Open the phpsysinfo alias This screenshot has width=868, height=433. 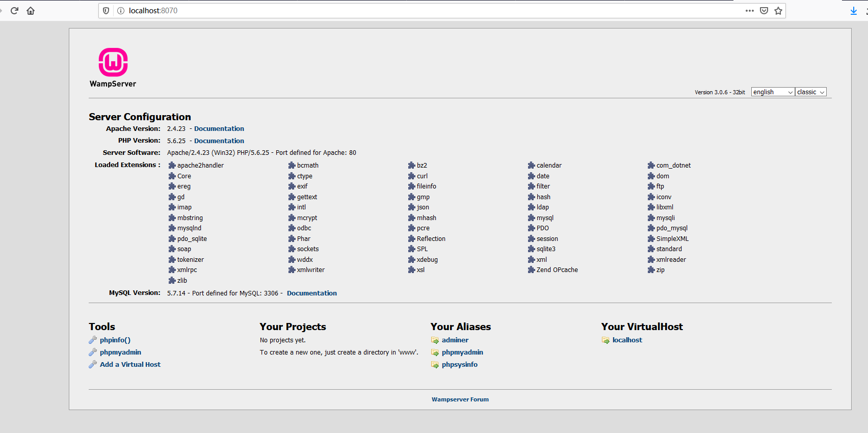(x=460, y=365)
